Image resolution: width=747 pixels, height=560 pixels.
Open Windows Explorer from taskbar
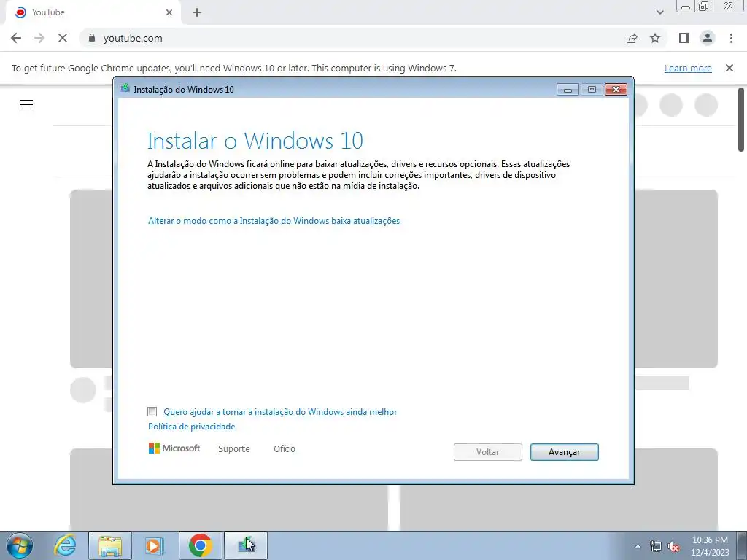point(110,545)
